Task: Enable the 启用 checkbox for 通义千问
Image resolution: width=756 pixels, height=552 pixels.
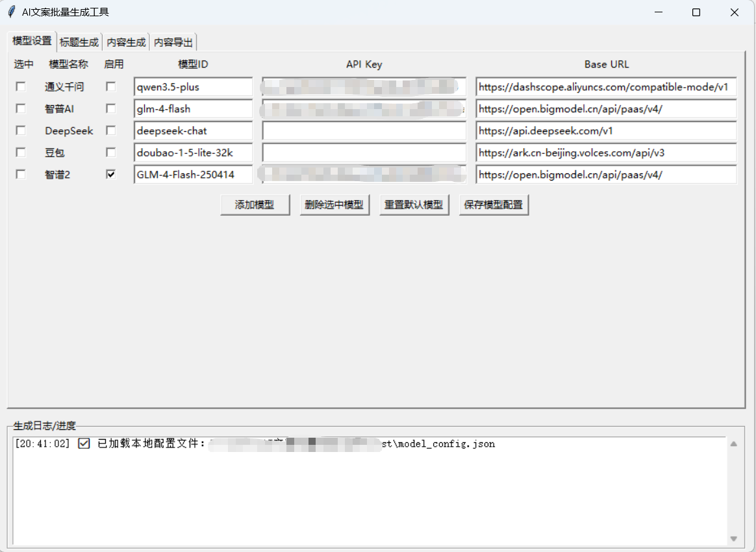Action: click(110, 86)
